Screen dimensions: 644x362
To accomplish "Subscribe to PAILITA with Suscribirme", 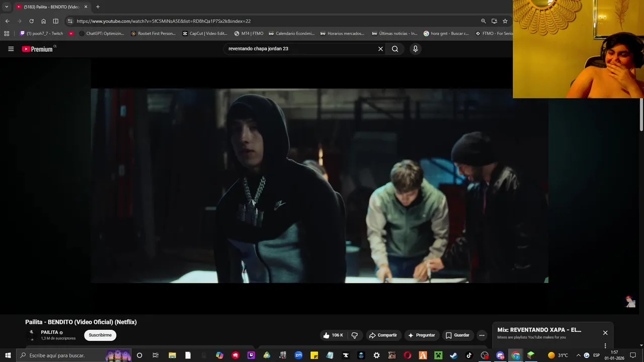I will pos(100,335).
